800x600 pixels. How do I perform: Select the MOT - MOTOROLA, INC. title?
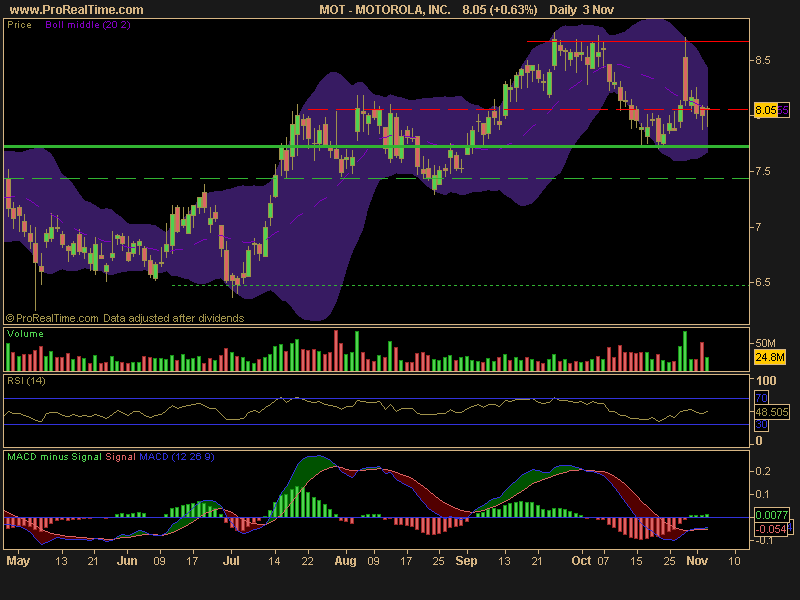385,10
